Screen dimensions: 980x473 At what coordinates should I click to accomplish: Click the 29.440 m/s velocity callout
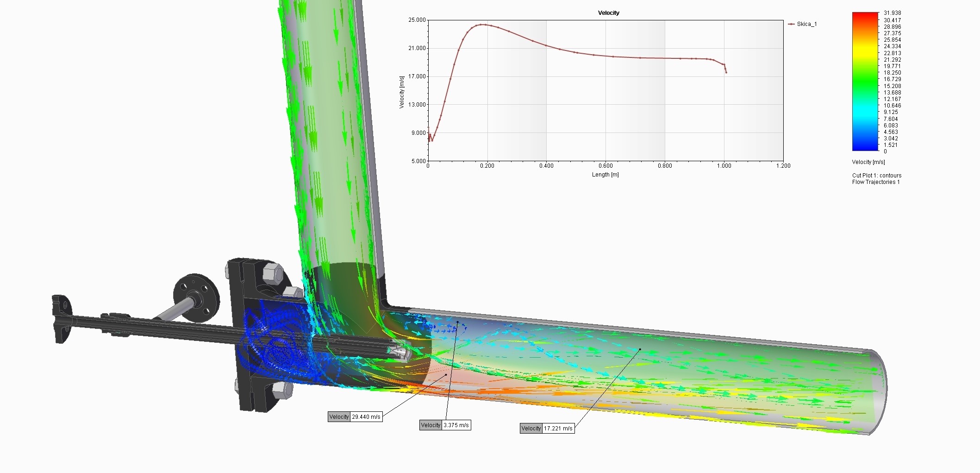pos(355,417)
